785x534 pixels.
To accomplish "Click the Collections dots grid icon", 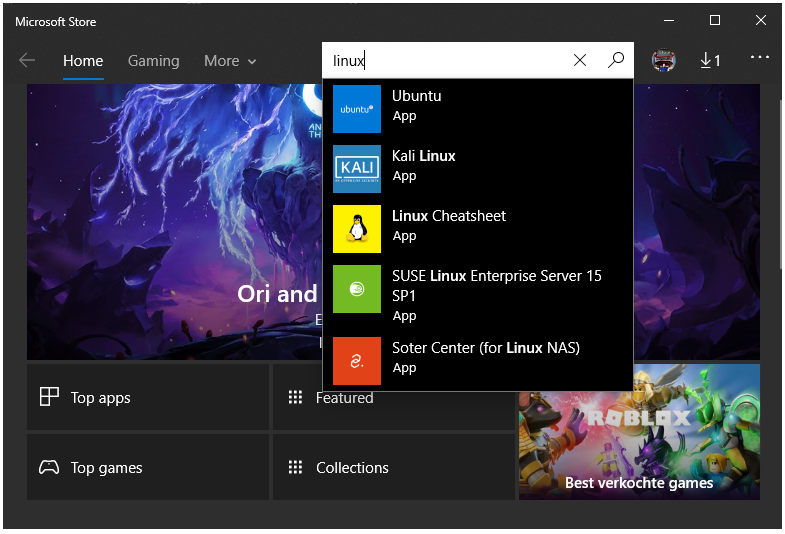I will pos(295,467).
